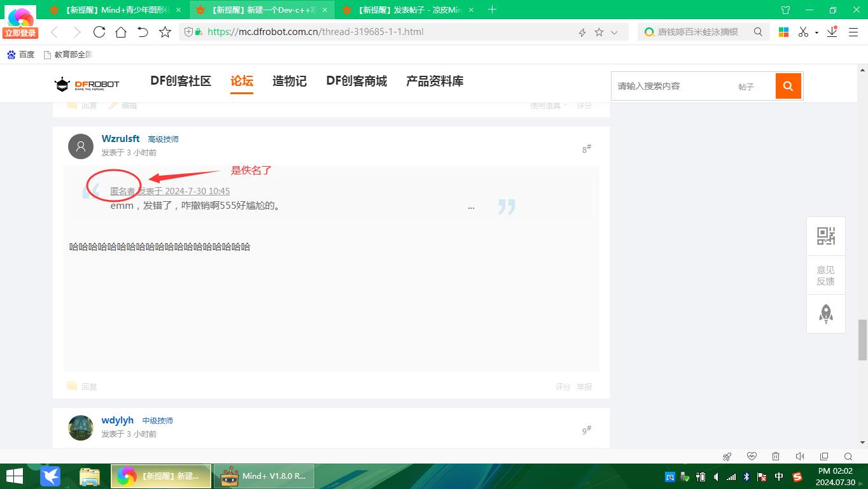Image resolution: width=868 pixels, height=489 pixels.
Task: Toggle page sound with status bar speaker icon
Action: (x=800, y=457)
